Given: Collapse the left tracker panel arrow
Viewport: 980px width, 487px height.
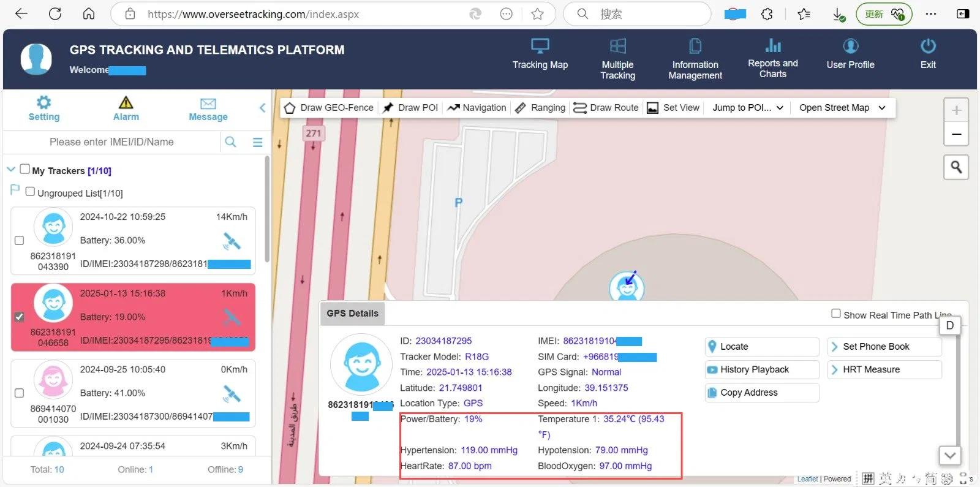Looking at the screenshot, I should pyautogui.click(x=262, y=108).
